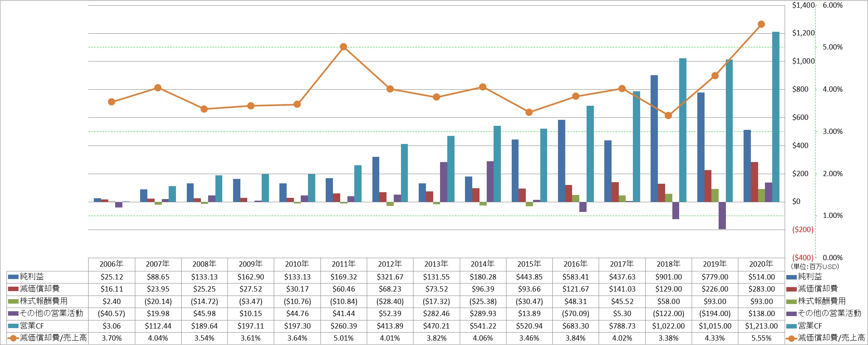The height and width of the screenshot is (345, 868).
Task: Click the $901.00 純利益 cell
Action: click(x=668, y=277)
